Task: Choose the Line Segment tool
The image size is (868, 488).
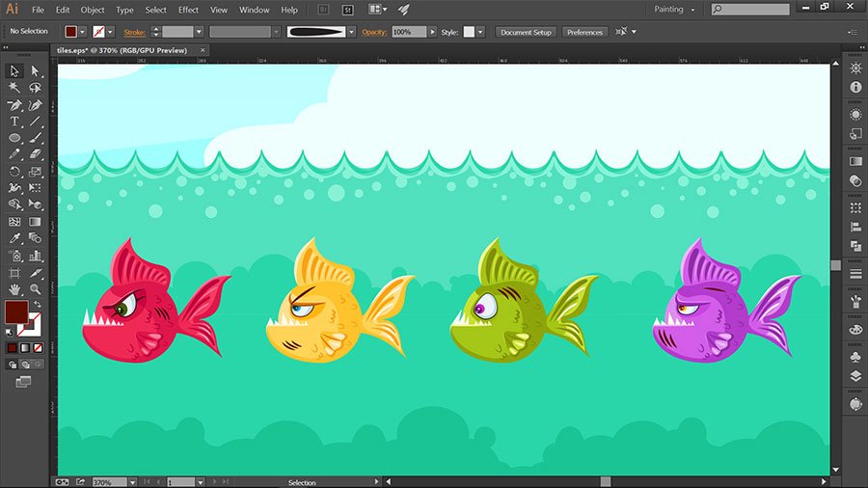Action: pyautogui.click(x=35, y=122)
